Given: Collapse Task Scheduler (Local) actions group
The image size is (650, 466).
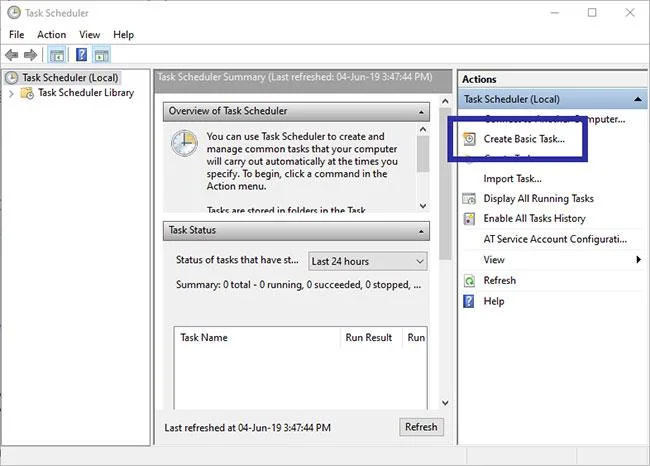Looking at the screenshot, I should (638, 99).
